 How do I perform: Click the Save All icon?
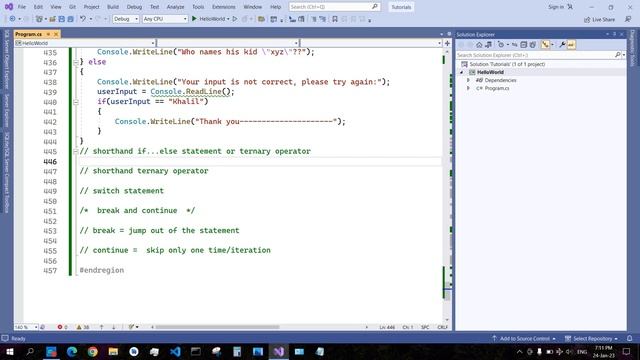70,19
